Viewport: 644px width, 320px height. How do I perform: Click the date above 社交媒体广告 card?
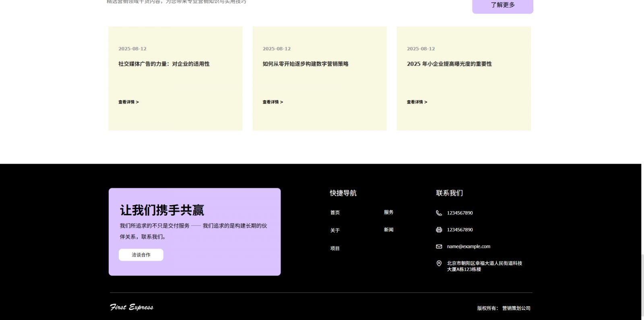point(132,49)
